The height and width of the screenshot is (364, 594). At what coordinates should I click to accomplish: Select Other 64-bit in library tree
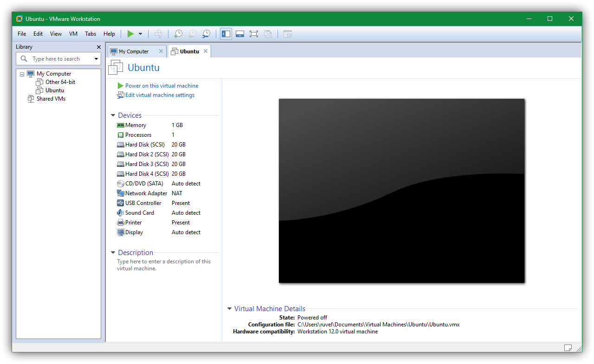point(60,82)
